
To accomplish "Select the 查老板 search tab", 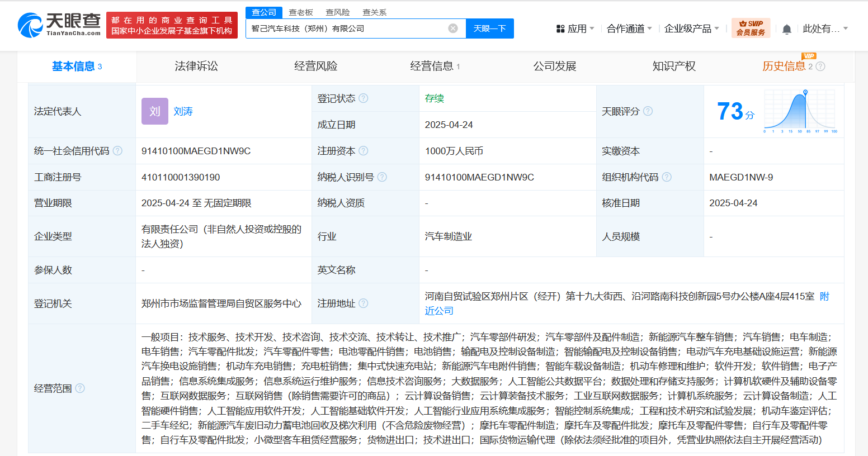I will tap(301, 12).
